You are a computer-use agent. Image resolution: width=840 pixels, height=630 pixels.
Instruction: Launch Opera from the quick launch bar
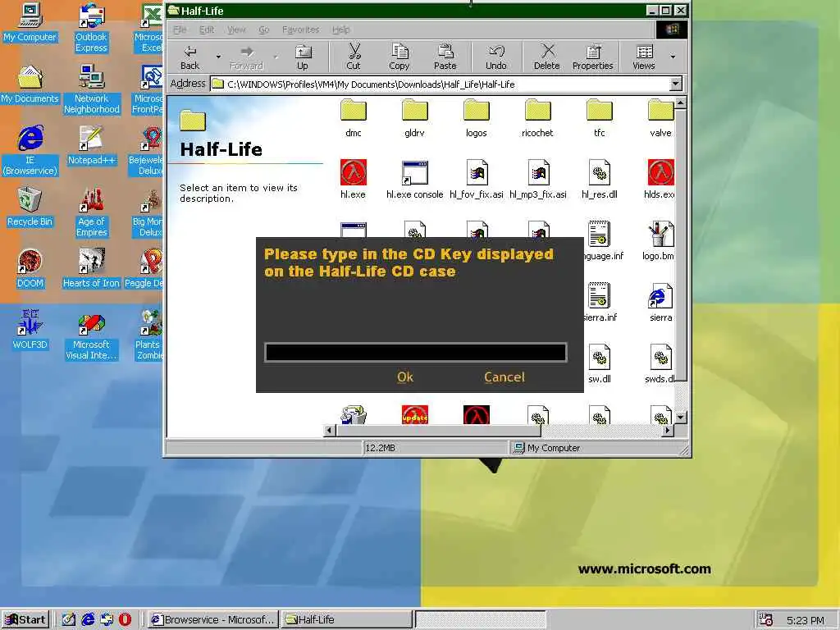(x=125, y=620)
